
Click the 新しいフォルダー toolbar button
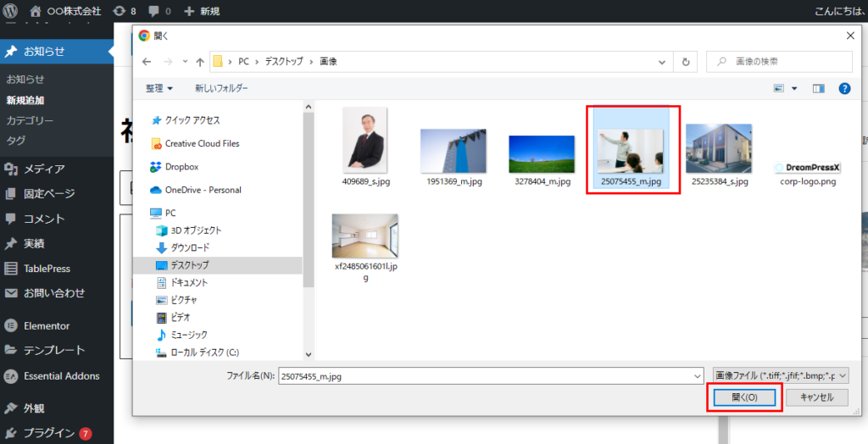(221, 88)
